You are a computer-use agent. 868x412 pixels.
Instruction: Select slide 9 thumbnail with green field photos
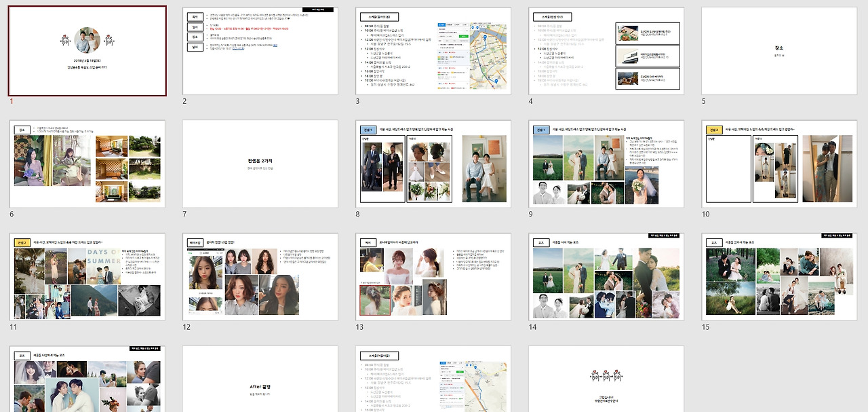point(606,164)
